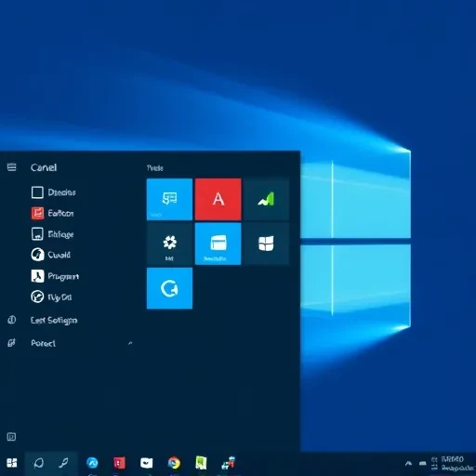Click the circular search icon on taskbar
476x476 pixels.
[x=38, y=463]
